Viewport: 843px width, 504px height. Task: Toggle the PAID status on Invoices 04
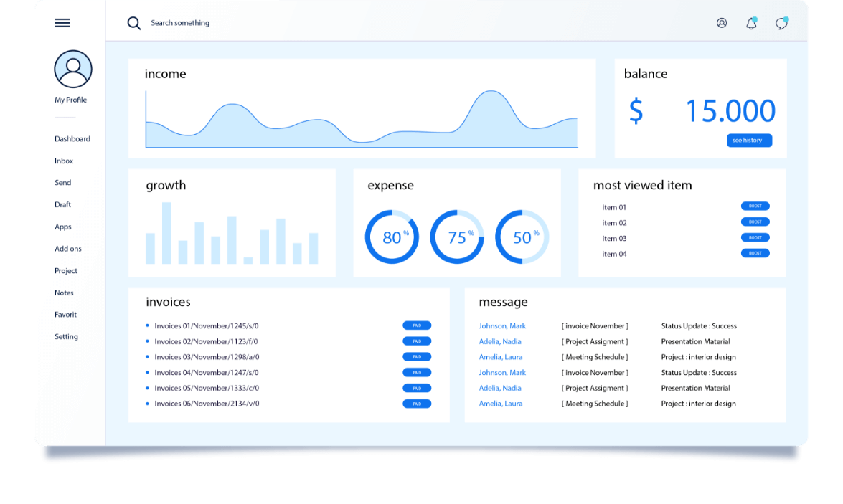click(417, 372)
